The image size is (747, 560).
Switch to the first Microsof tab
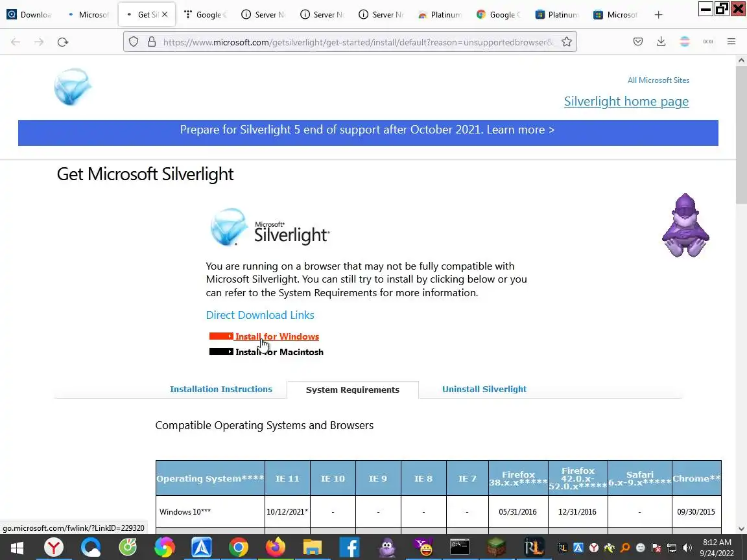tap(89, 15)
